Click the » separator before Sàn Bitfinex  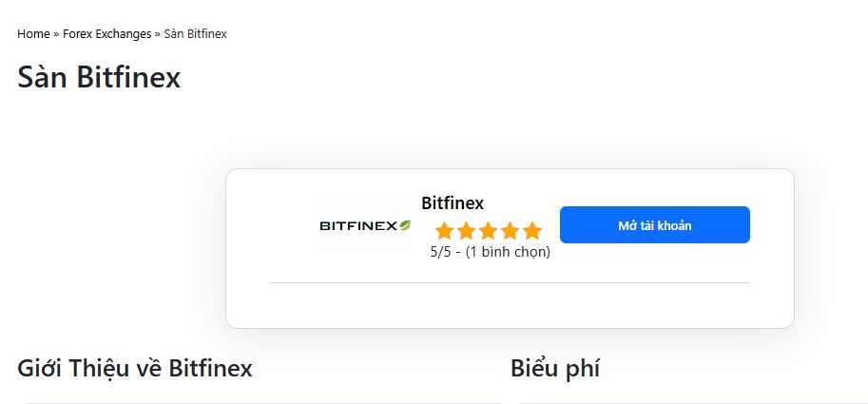point(158,34)
